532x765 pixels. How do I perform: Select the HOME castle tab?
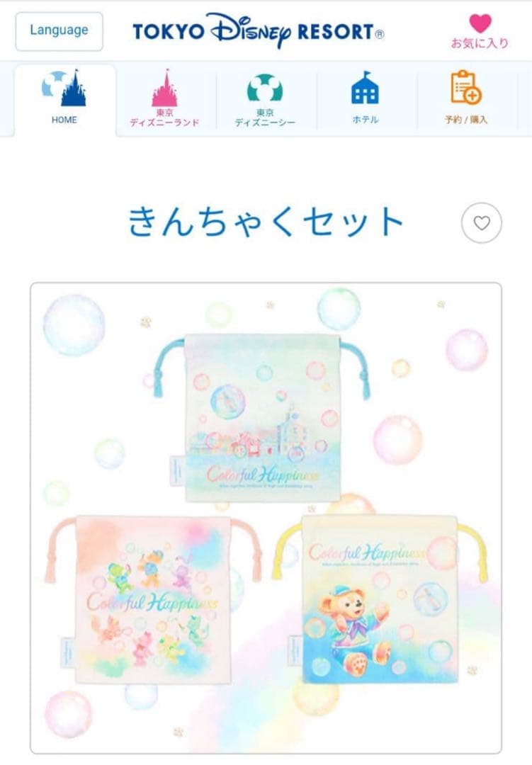(x=65, y=100)
